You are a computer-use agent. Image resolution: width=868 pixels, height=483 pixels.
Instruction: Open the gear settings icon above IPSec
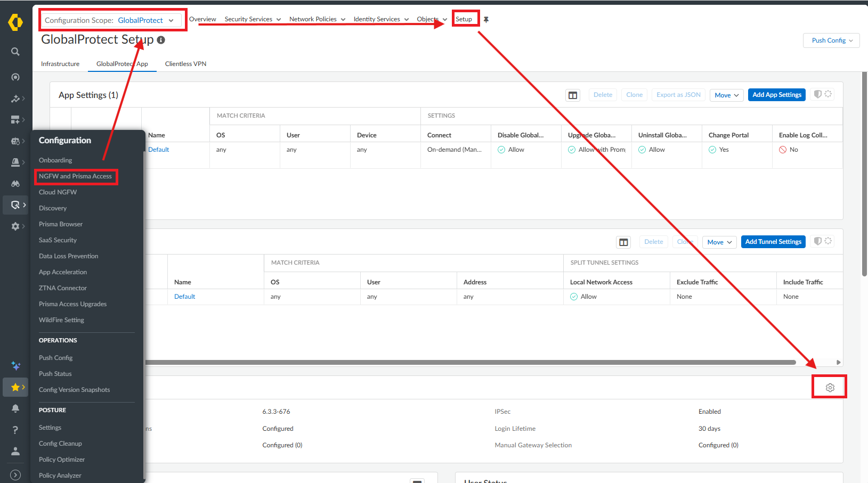[x=830, y=388]
